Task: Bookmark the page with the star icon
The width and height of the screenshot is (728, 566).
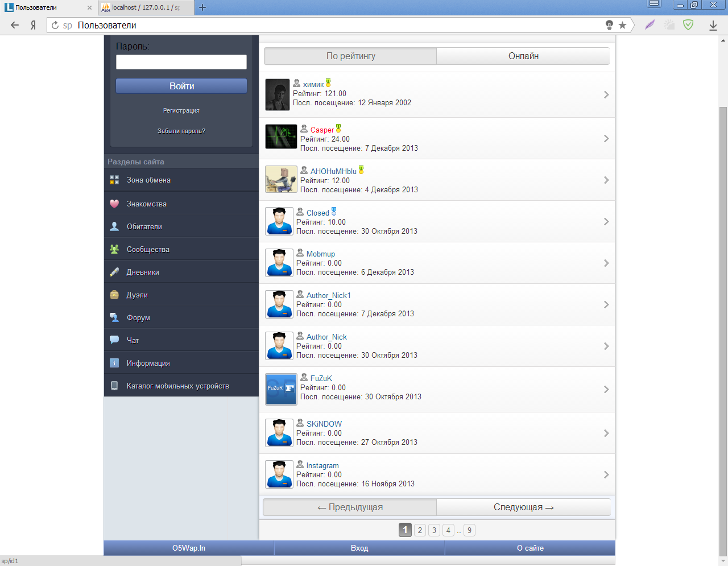Action: pos(622,25)
